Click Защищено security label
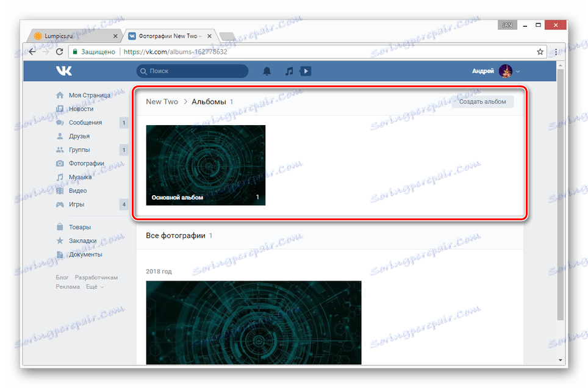The height and width of the screenshot is (388, 588). point(98,52)
